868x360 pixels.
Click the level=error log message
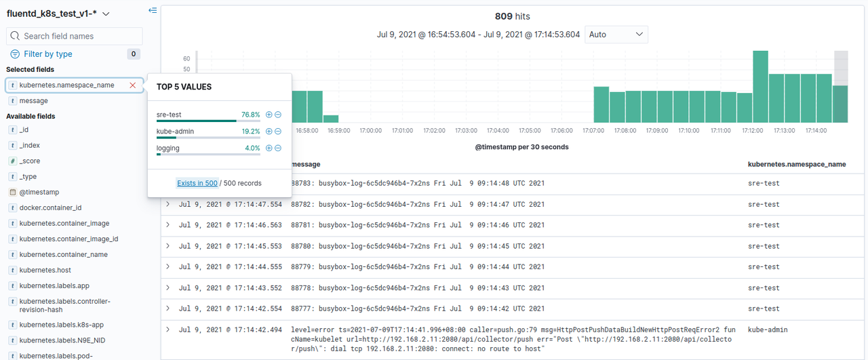512,339
